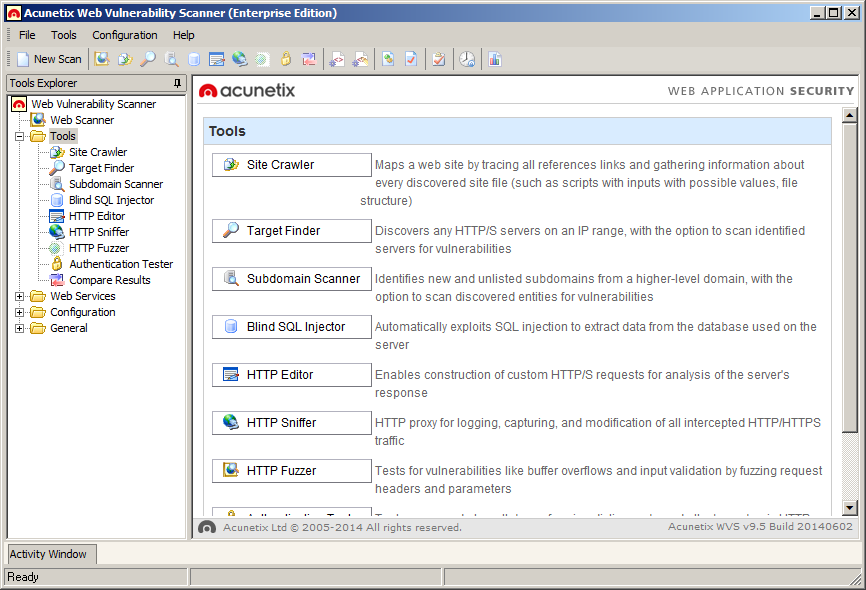The width and height of the screenshot is (866, 590).
Task: Click the Activity Window tab
Action: [x=48, y=554]
